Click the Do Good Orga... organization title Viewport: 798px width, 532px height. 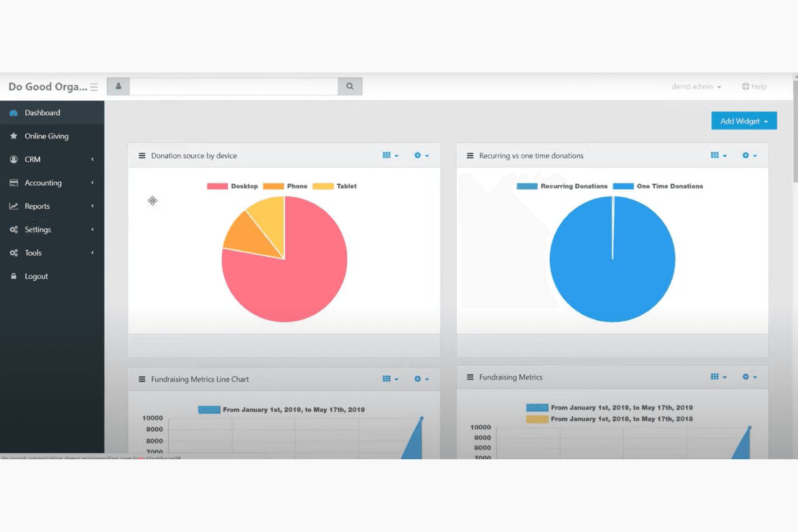pos(47,87)
